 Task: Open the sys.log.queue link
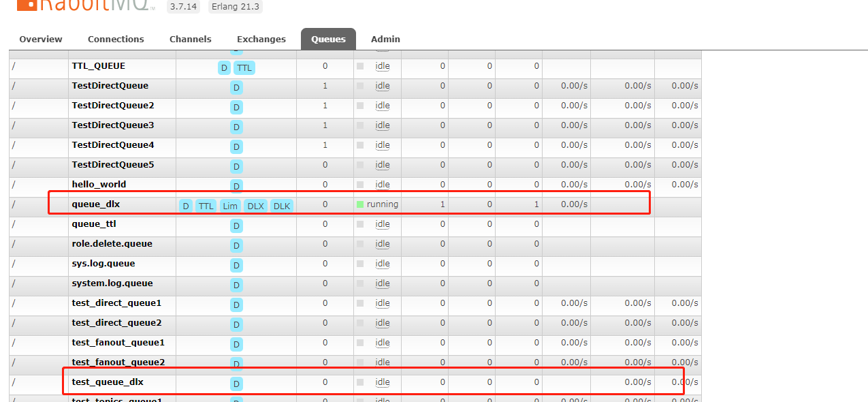(103, 264)
